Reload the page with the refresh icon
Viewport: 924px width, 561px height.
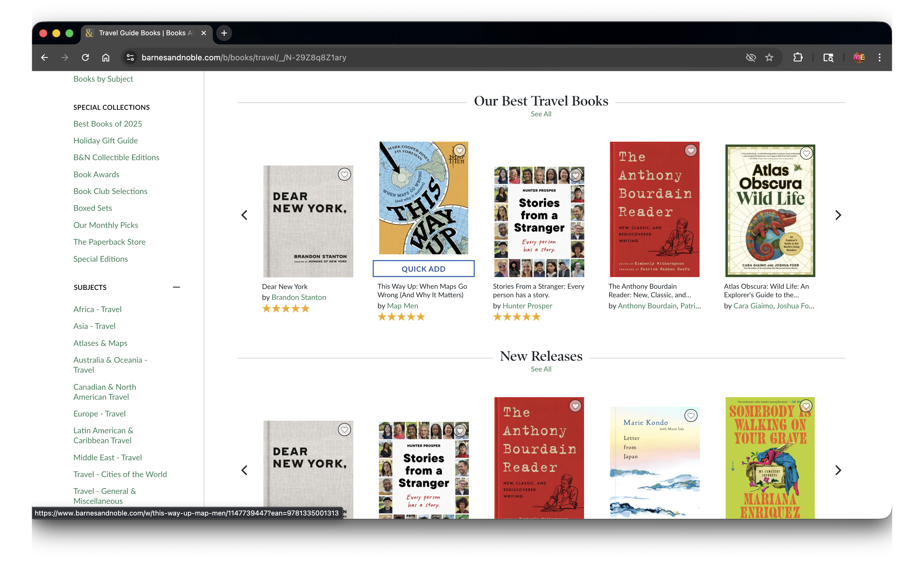click(x=86, y=57)
